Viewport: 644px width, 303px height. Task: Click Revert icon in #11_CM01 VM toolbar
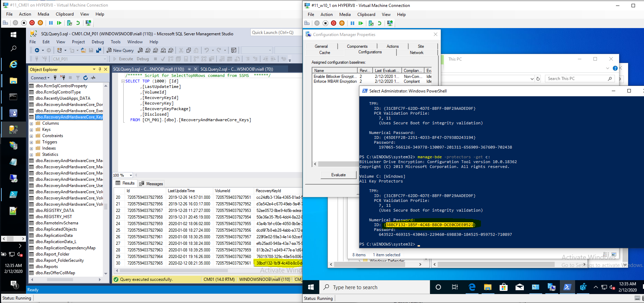click(x=78, y=23)
